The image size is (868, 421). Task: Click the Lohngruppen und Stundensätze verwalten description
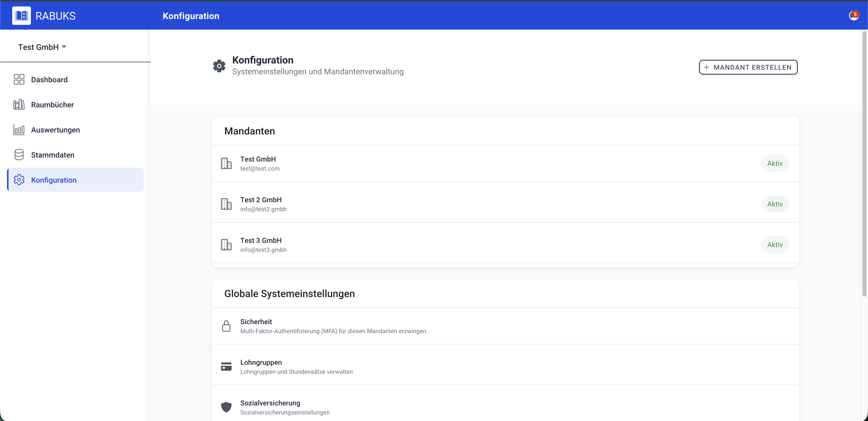[x=297, y=372]
